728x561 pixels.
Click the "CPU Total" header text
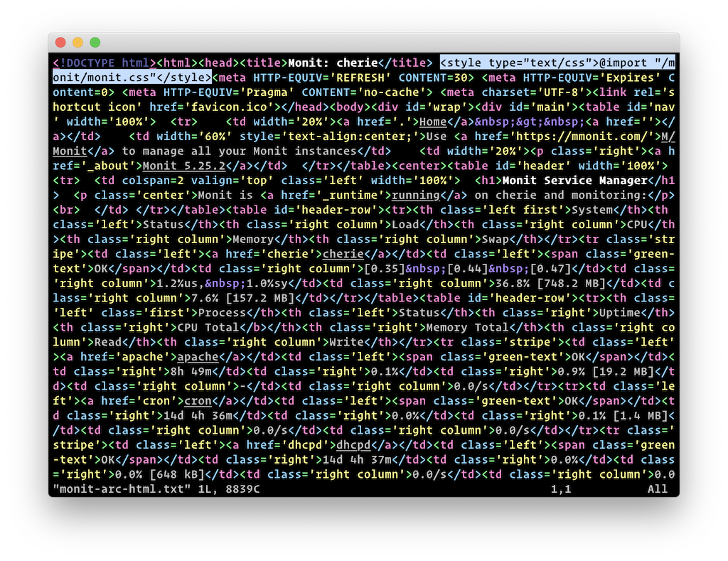click(208, 328)
